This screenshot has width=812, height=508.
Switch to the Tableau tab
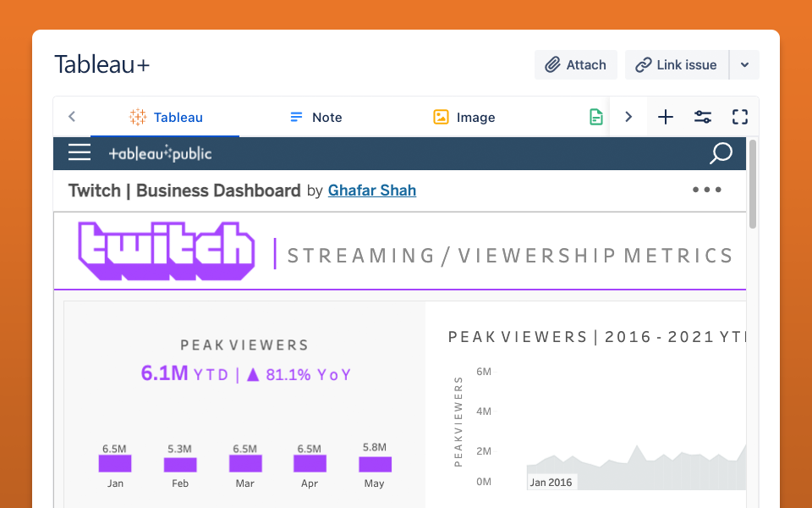[x=165, y=117]
